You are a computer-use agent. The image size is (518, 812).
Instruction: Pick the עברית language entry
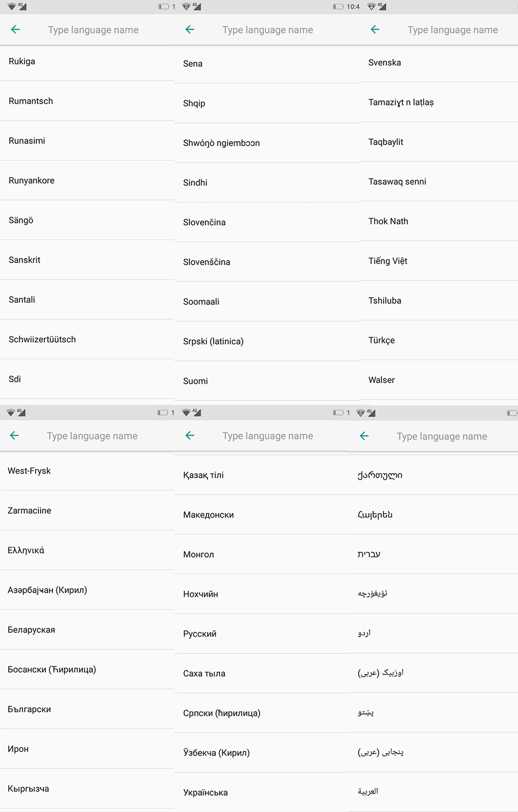[433, 554]
